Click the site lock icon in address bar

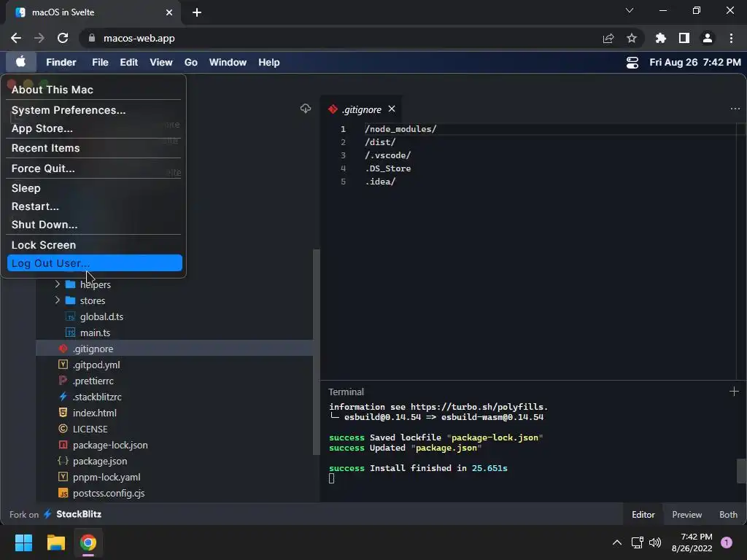click(x=92, y=38)
